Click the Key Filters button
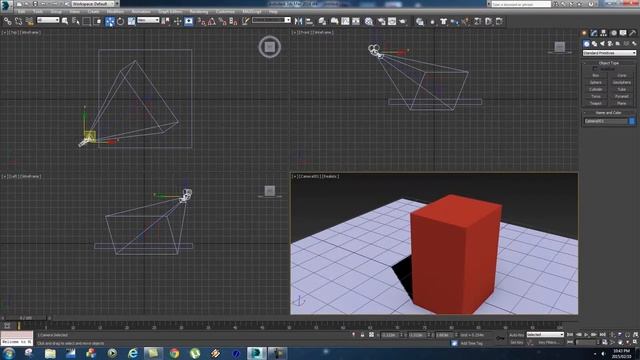Screen dimensions: 640x360 click(548, 342)
